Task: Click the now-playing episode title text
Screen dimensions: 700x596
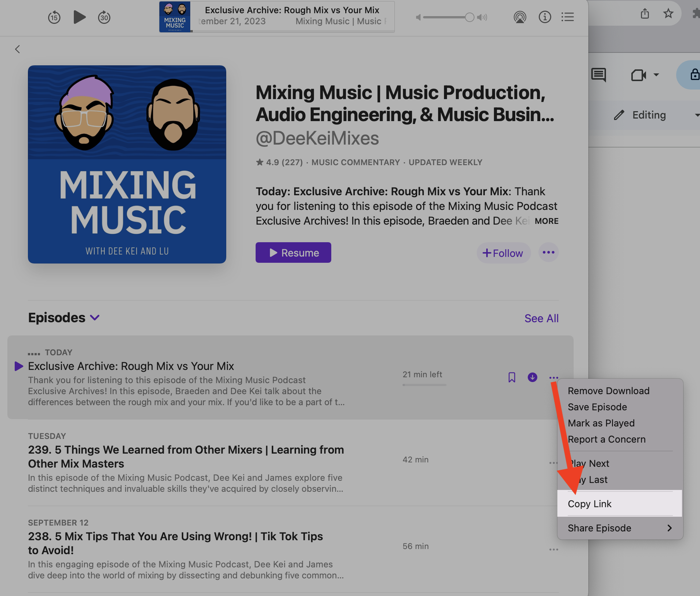Action: 292,10
